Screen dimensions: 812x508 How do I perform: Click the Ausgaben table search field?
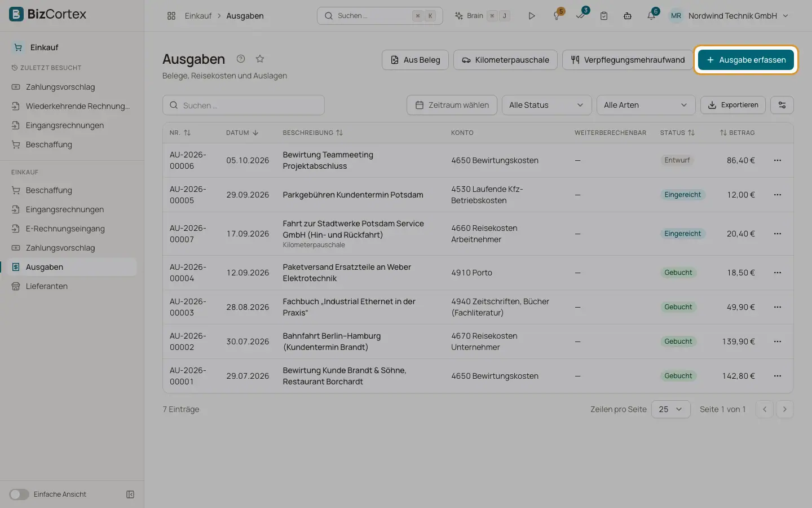pos(244,105)
